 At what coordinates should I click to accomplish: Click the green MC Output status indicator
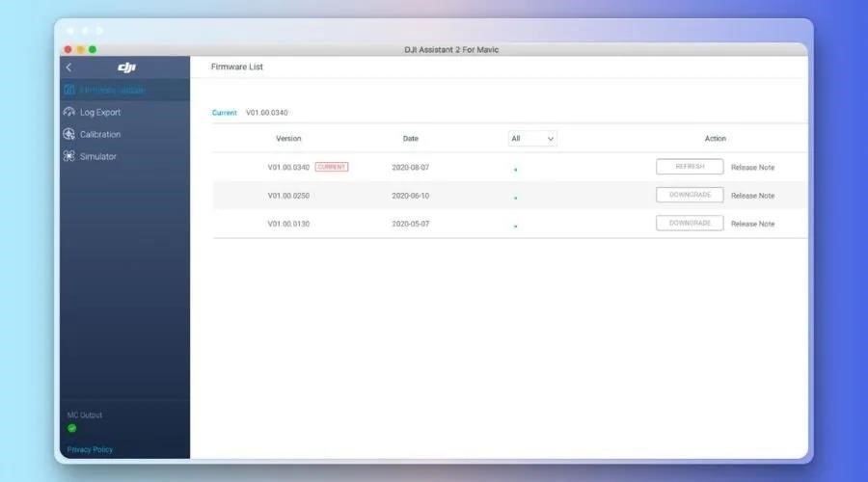point(72,428)
